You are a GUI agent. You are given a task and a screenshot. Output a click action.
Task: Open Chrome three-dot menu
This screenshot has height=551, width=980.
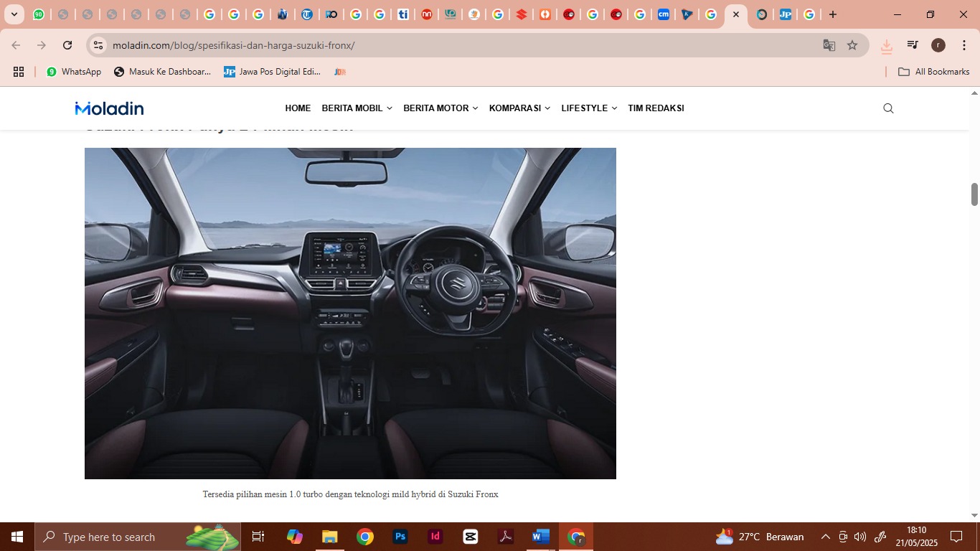pyautogui.click(x=963, y=45)
